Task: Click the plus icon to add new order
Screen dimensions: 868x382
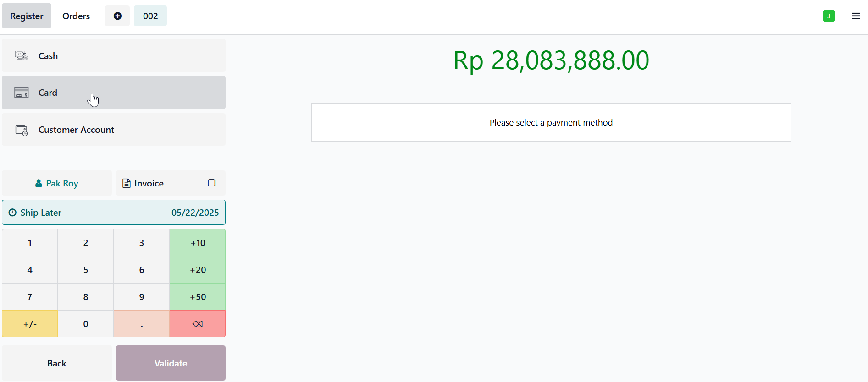Action: [117, 16]
